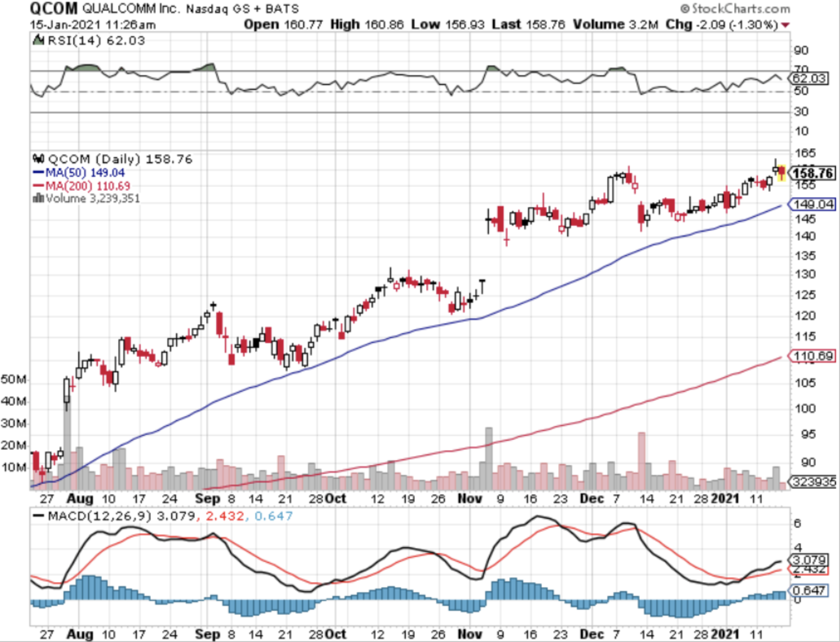Click the 105 label on the price axis
The image size is (840, 642).
click(x=805, y=383)
